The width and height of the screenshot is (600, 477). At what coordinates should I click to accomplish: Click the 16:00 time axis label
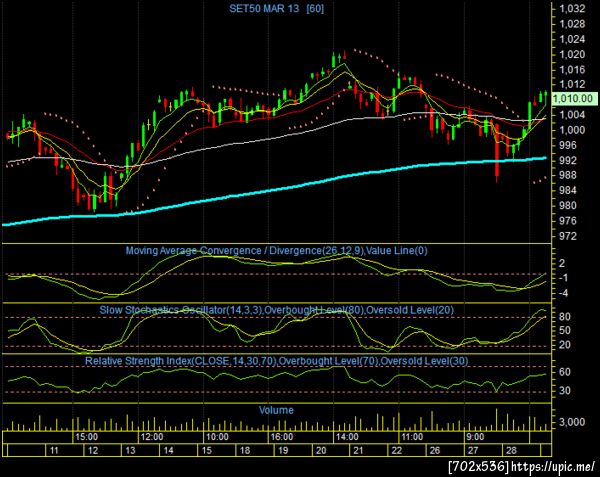pos(282,437)
